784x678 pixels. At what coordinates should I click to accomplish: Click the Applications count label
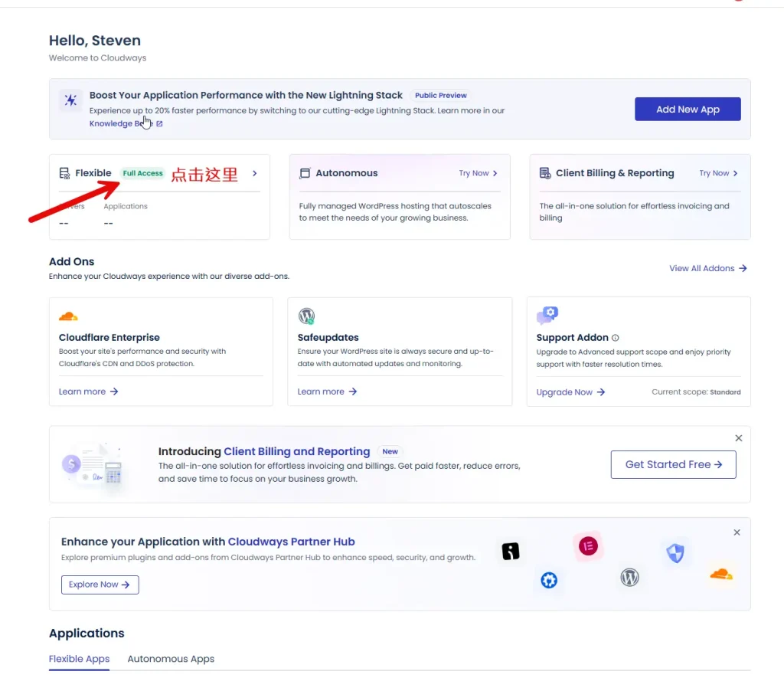[126, 206]
